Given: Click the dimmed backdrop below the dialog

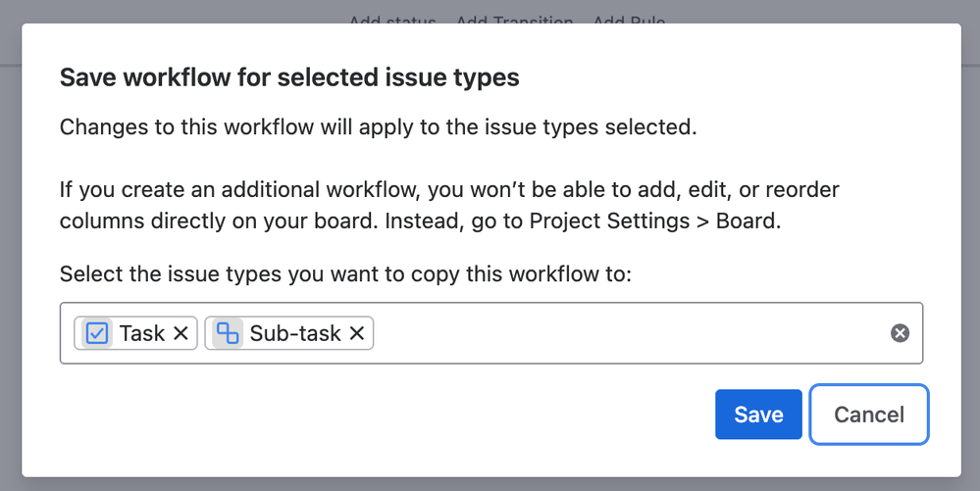Looking at the screenshot, I should [490, 485].
